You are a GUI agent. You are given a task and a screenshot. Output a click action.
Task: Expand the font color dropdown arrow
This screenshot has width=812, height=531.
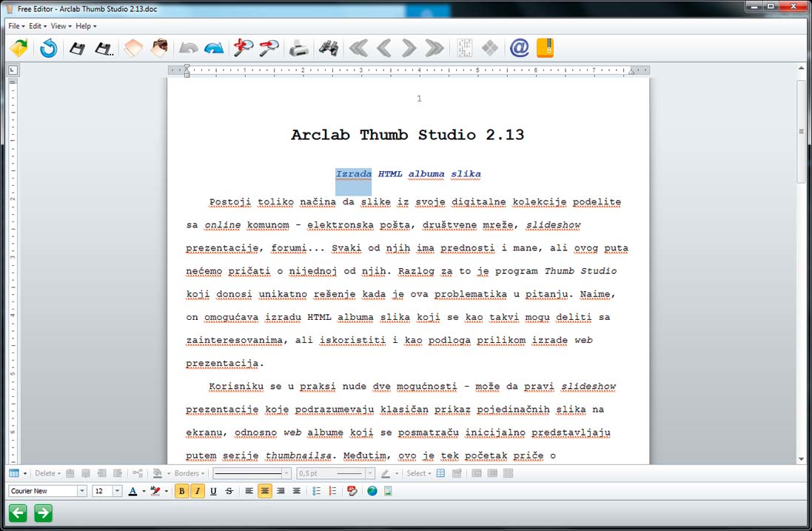click(144, 491)
